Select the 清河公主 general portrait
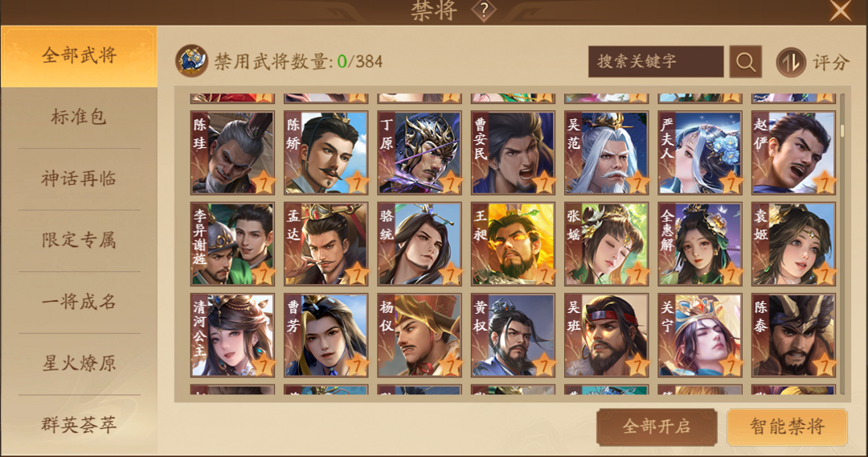868x457 pixels. (232, 336)
